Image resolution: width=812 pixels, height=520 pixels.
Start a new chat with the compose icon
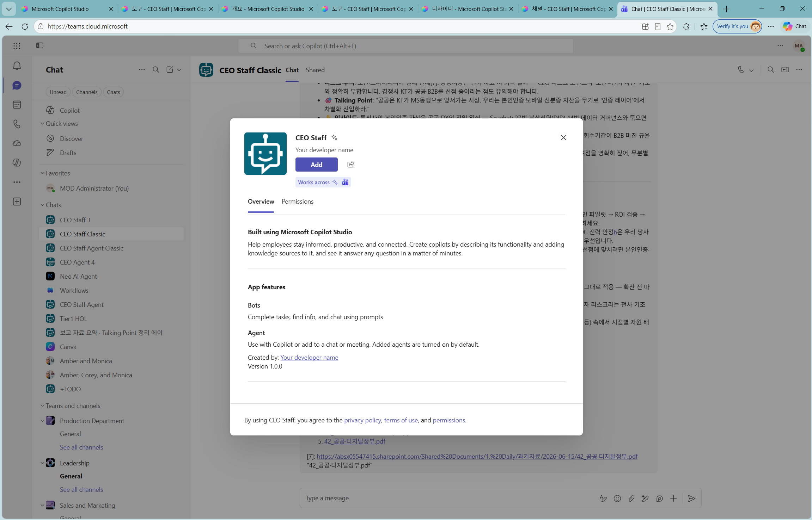(170, 70)
